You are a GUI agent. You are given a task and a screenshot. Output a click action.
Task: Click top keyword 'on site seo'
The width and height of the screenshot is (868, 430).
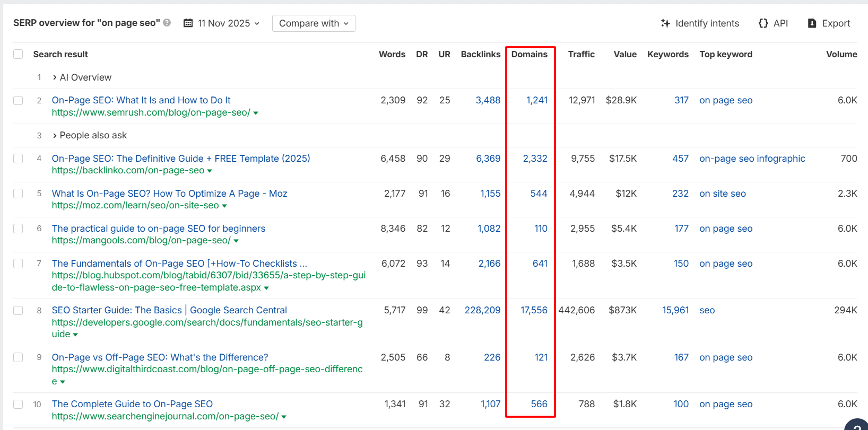click(723, 194)
